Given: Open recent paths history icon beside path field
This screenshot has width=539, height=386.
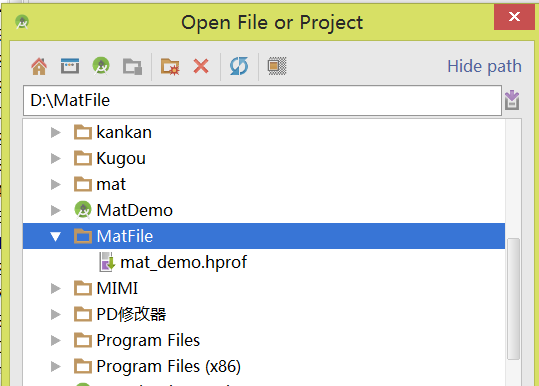Looking at the screenshot, I should coord(512,100).
